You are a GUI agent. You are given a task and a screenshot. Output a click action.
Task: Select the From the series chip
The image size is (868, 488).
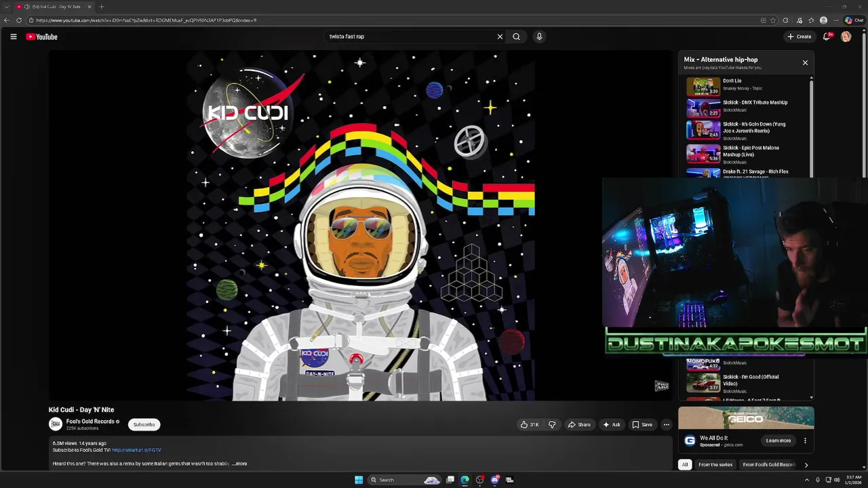tap(715, 464)
